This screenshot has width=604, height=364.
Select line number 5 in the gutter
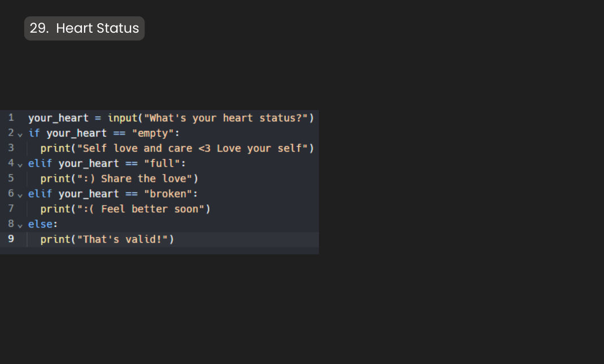coord(11,179)
